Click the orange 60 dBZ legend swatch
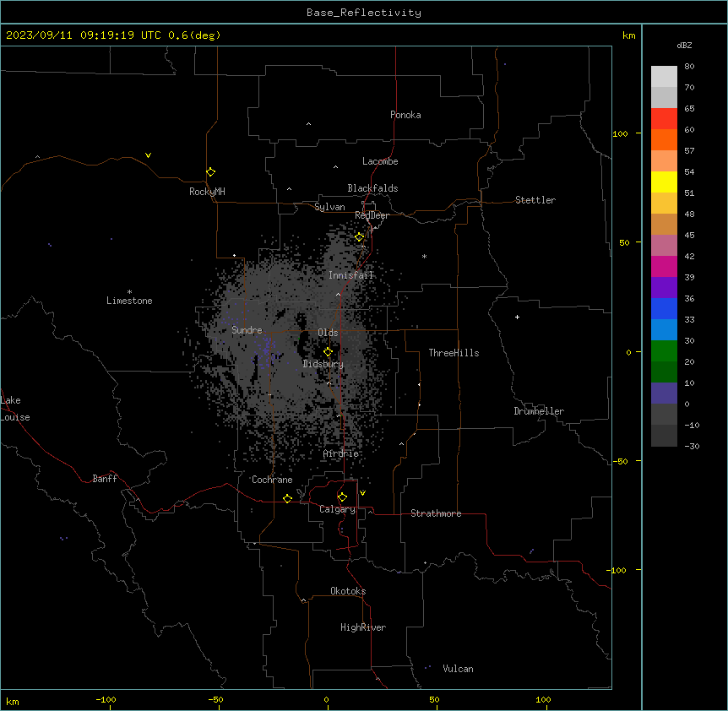The image size is (728, 711). click(664, 139)
